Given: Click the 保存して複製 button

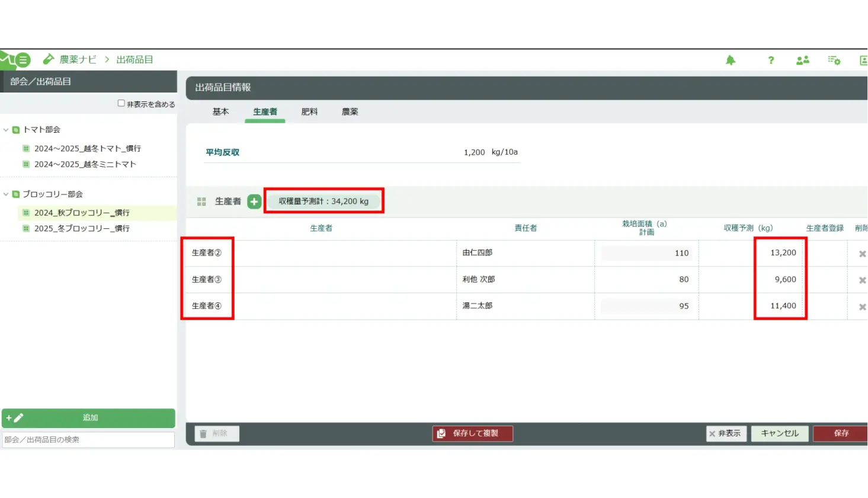Looking at the screenshot, I should click(x=472, y=433).
